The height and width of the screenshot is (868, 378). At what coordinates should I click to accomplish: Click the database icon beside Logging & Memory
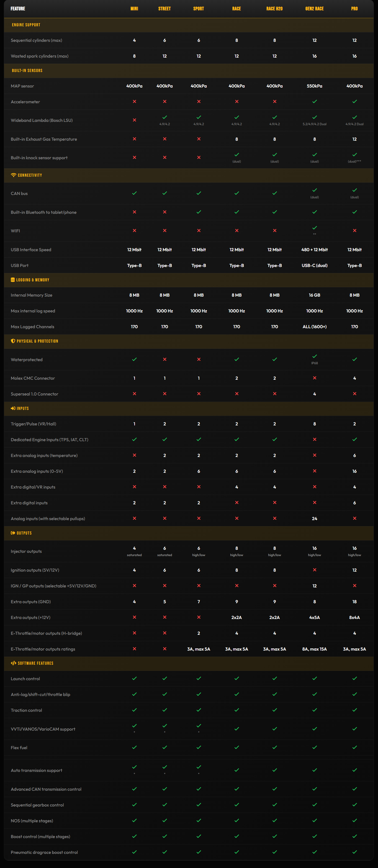(13, 280)
